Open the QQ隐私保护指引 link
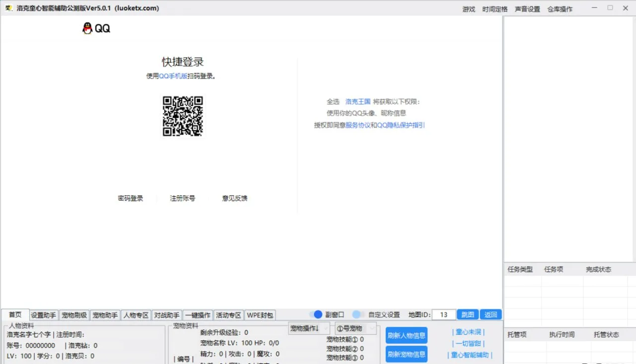Image resolution: width=636 pixels, height=364 pixels. (x=401, y=125)
